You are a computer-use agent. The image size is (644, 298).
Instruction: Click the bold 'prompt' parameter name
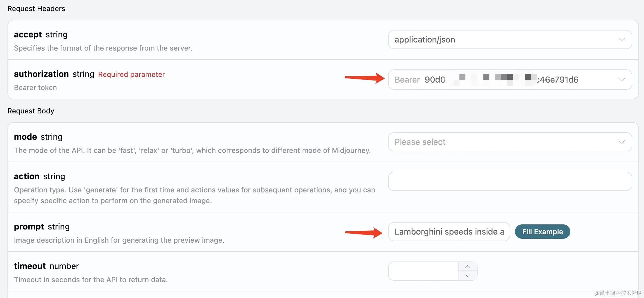[x=29, y=226]
